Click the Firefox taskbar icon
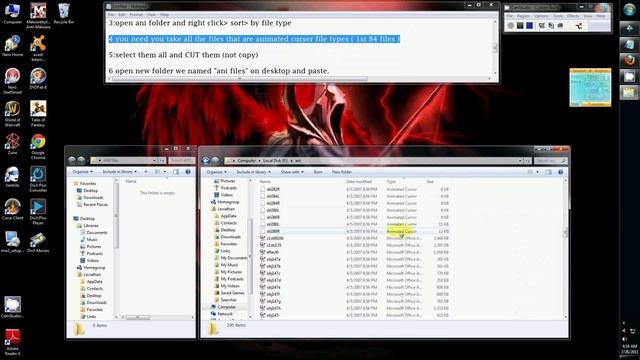Image resolution: width=640 pixels, height=360 pixels. (x=629, y=60)
